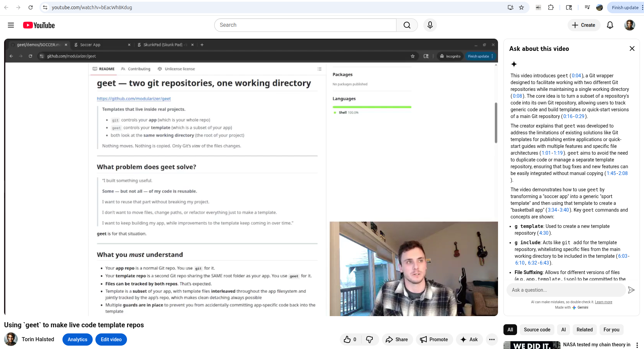This screenshot has height=349, width=644.
Task: Open the browser media controls icon
Action: click(x=587, y=7)
